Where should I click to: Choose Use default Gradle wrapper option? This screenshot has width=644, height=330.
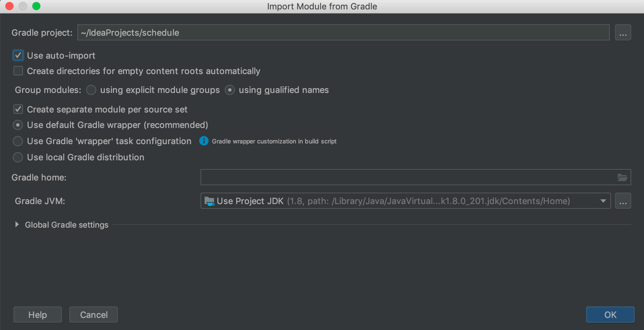pos(18,125)
